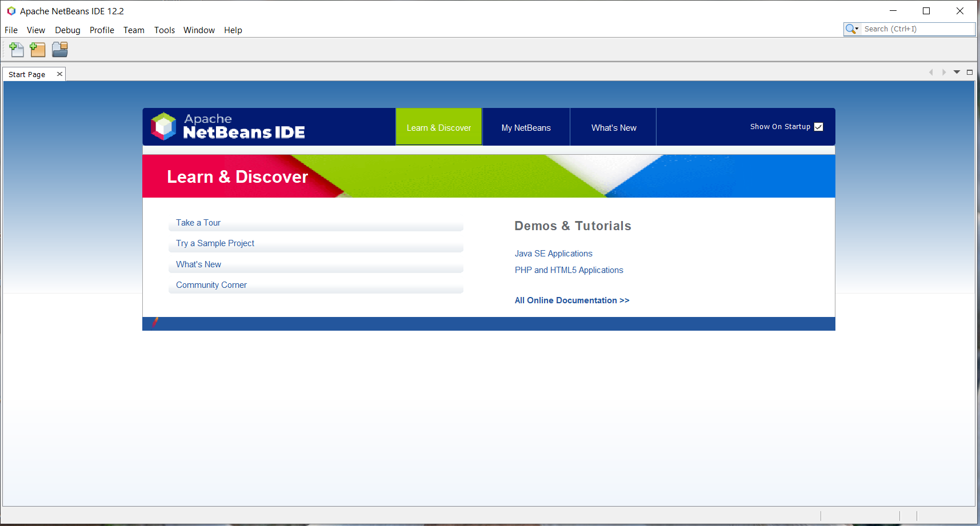Click the NetBeans icon in the title bar
The height and width of the screenshot is (526, 980).
pos(11,11)
